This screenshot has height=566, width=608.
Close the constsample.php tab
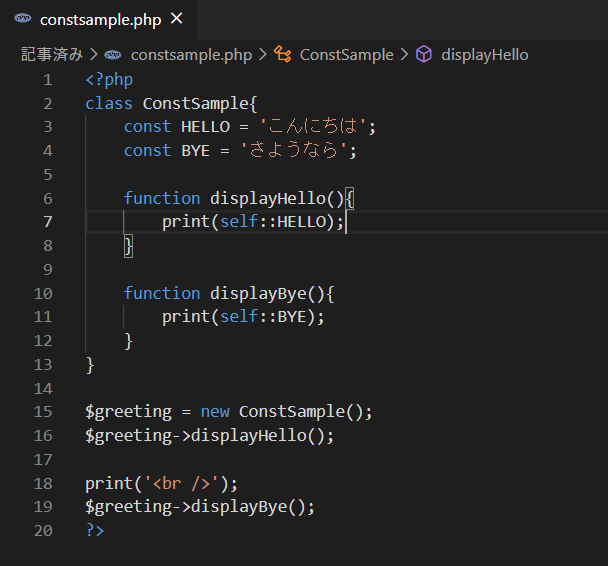pos(177,18)
